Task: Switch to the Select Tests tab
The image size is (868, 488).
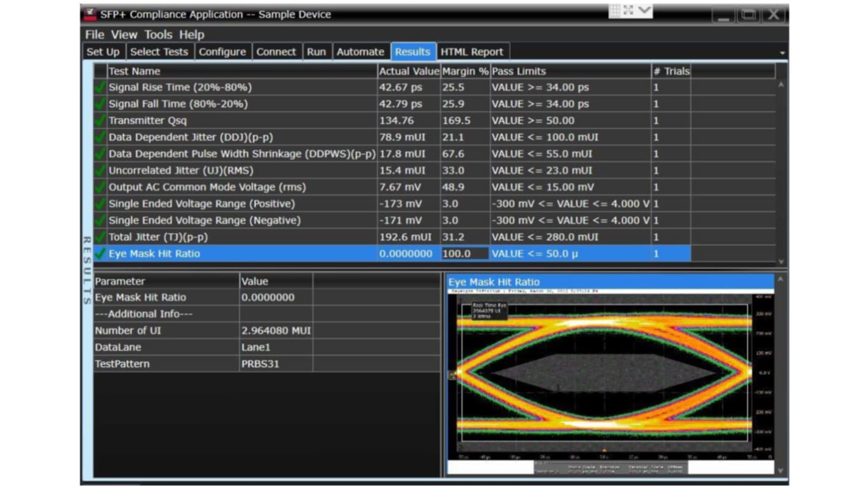Action: point(160,52)
